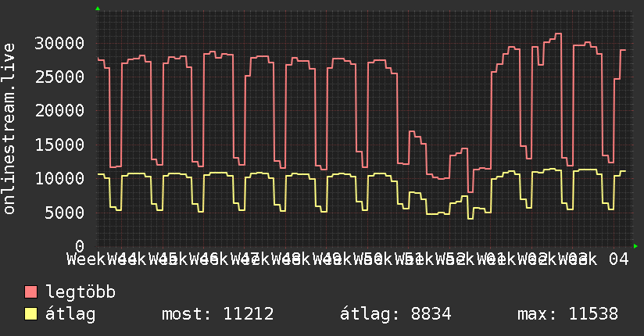644x336 pixels.
Task: Click the átlag: 8834 statistic
Action: 395,314
